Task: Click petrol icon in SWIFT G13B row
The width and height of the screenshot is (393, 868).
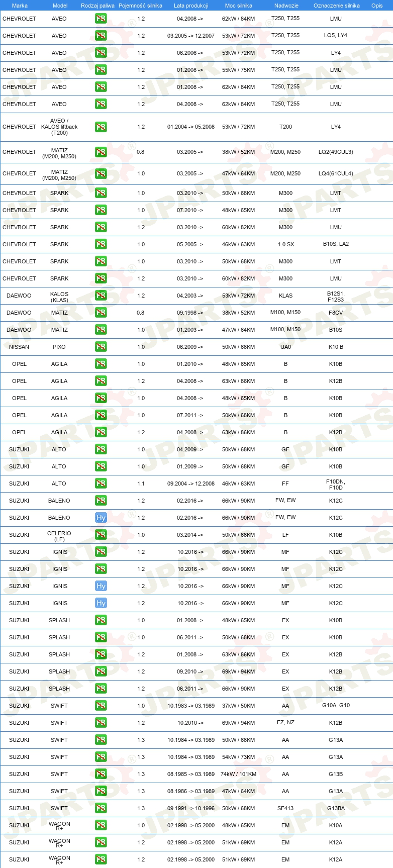Action: (x=101, y=774)
